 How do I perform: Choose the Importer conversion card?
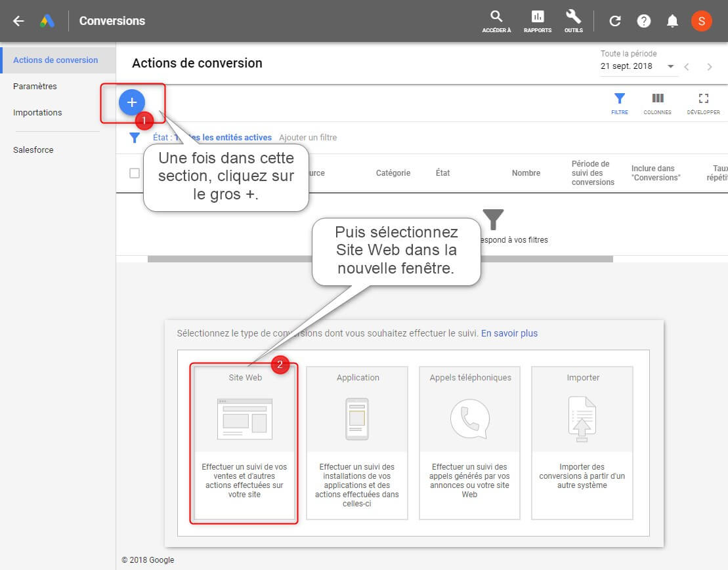pos(582,443)
